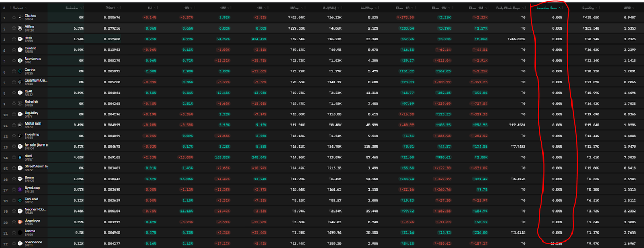Click the dogelayer orange logo
The width and height of the screenshot is (644, 248).
pyautogui.click(x=20, y=222)
